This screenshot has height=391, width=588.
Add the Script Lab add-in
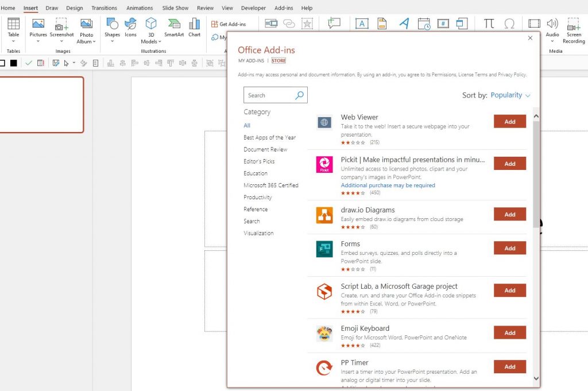coord(510,291)
